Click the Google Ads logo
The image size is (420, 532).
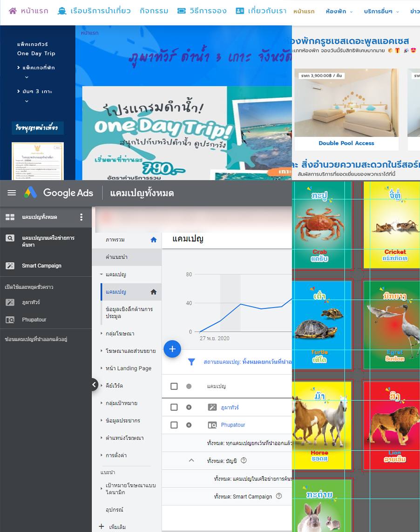[31, 193]
